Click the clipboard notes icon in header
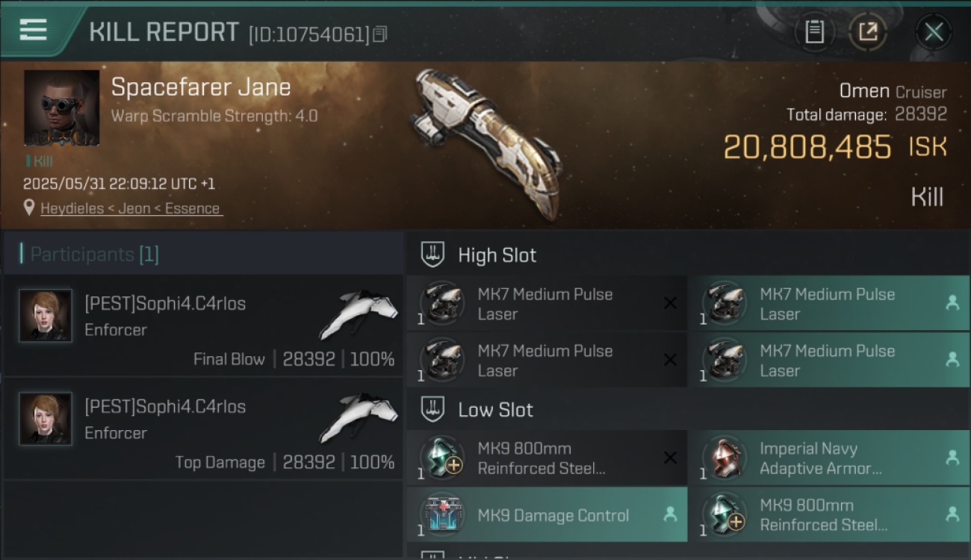Viewport: 971px width, 560px height. pos(814,32)
